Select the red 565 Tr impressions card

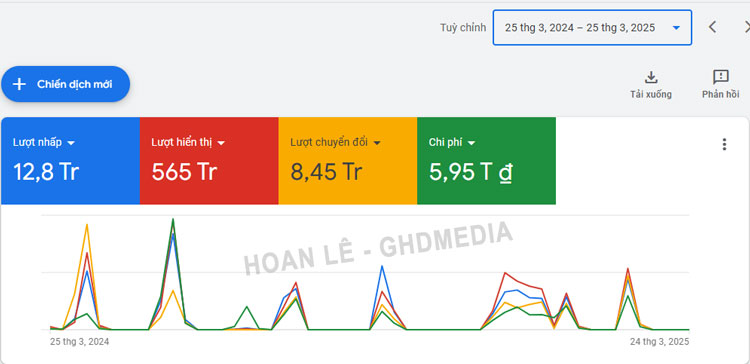point(209,161)
